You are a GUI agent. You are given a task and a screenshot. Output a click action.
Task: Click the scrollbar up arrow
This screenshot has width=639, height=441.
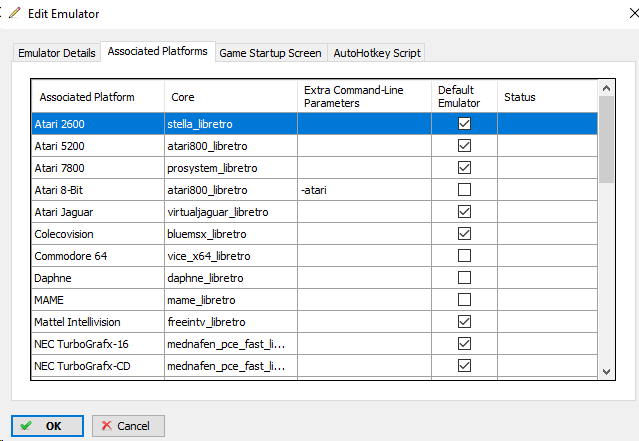(x=606, y=88)
